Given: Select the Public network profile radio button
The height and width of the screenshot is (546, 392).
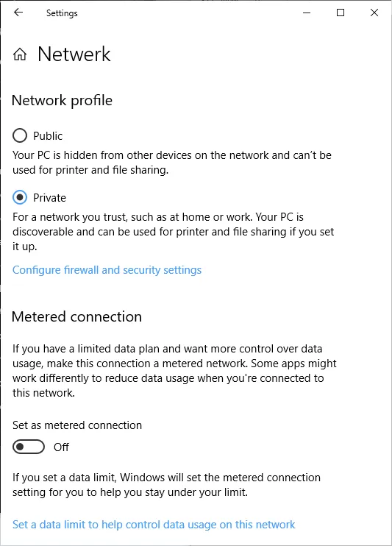Looking at the screenshot, I should (x=20, y=135).
